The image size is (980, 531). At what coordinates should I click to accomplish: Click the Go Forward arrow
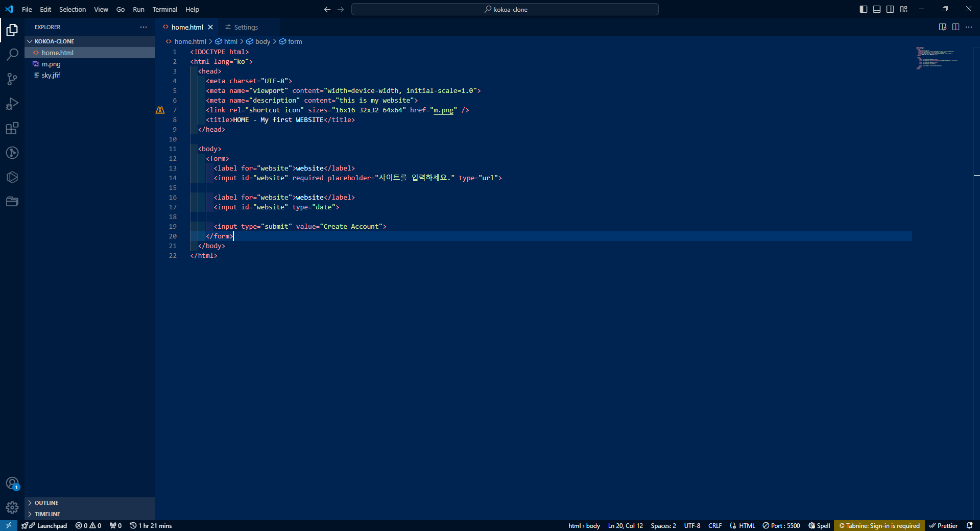click(x=341, y=9)
